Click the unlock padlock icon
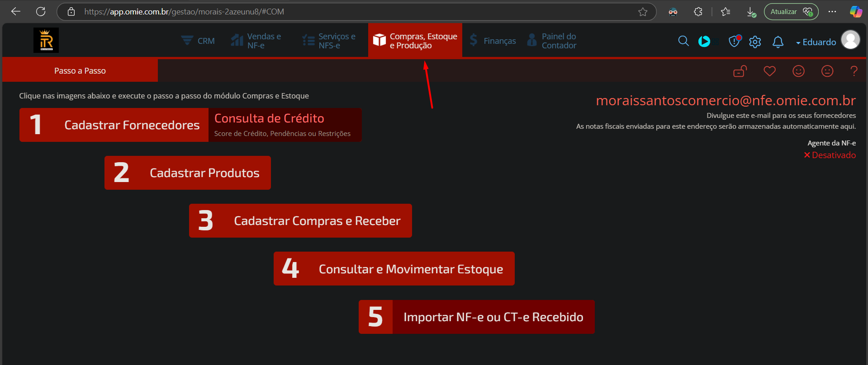This screenshot has height=365, width=868. (x=740, y=71)
